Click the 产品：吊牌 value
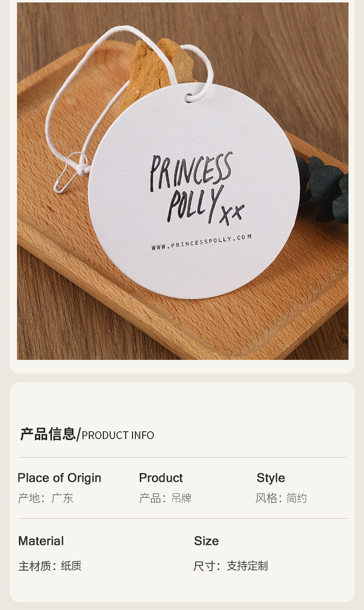This screenshot has height=610, width=364. pos(165,498)
